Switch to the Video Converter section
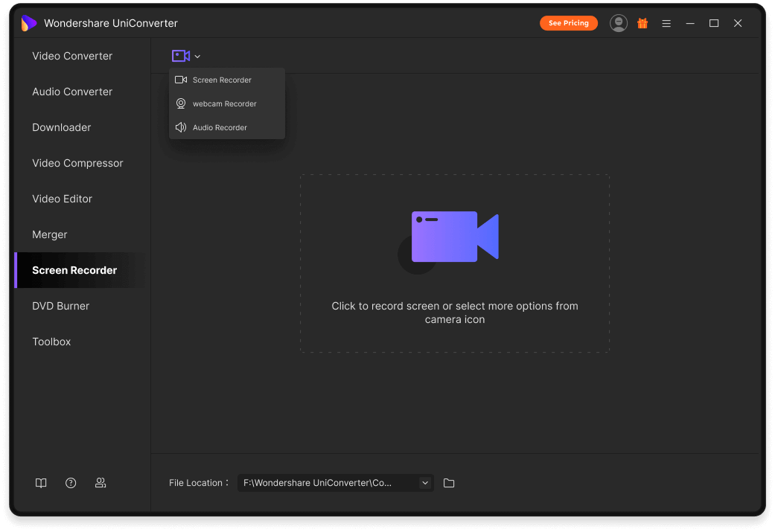 tap(72, 56)
